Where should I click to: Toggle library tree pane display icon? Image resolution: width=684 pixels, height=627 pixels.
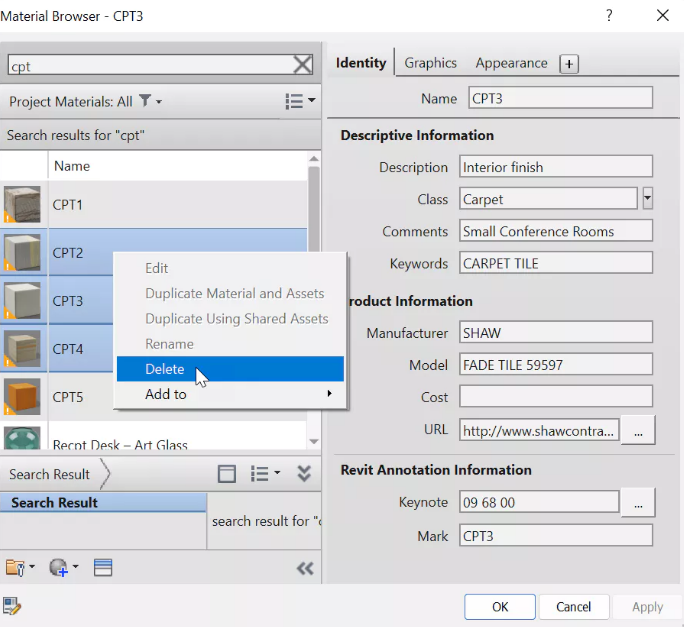(226, 473)
